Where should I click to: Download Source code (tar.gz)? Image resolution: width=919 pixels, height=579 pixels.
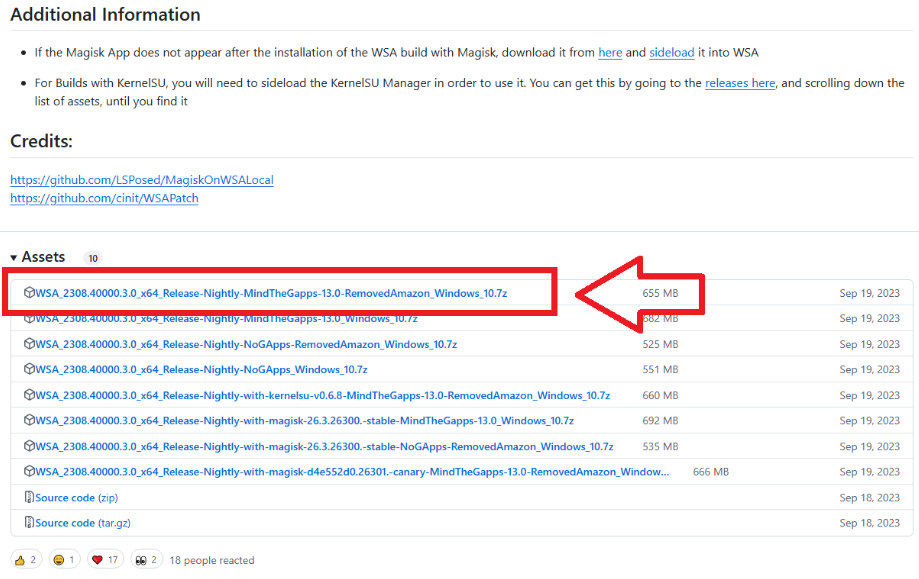(83, 523)
